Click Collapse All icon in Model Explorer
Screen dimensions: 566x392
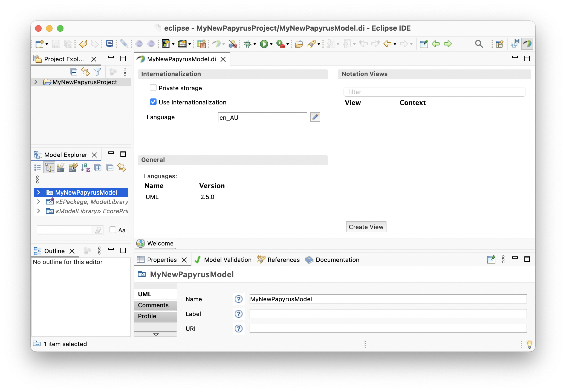(x=110, y=167)
